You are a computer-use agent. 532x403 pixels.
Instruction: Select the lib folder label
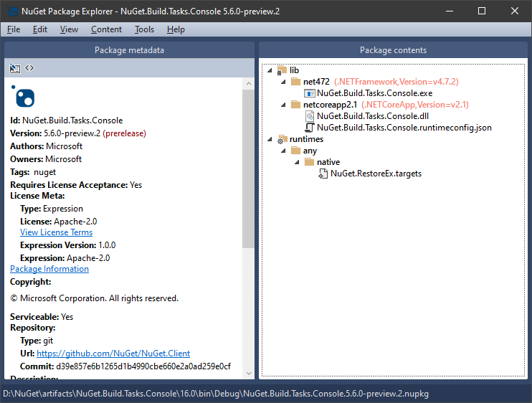click(x=294, y=70)
